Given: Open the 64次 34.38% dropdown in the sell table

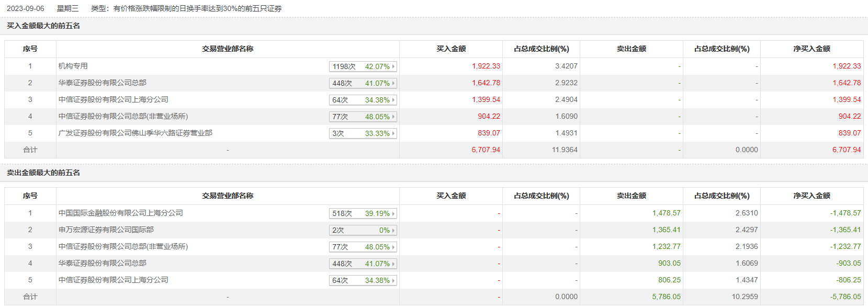Looking at the screenshot, I should [363, 280].
